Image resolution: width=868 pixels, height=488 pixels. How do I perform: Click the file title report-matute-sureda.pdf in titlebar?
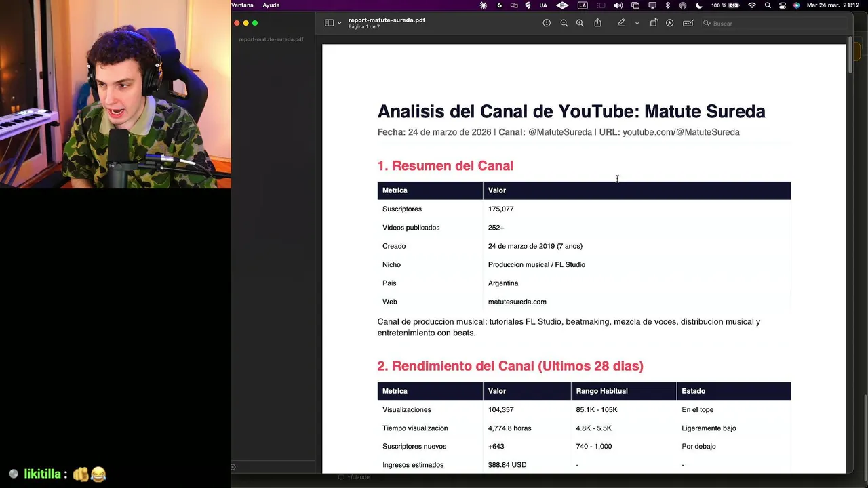click(387, 20)
